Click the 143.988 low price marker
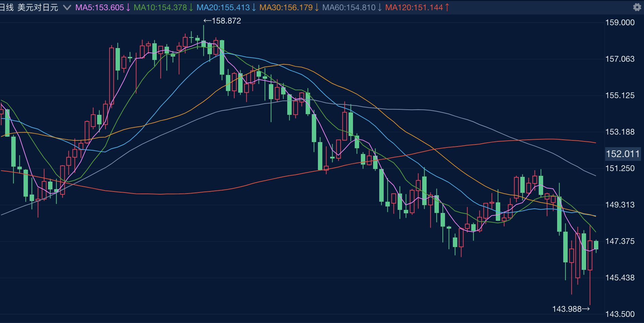644x323 pixels. pyautogui.click(x=571, y=309)
